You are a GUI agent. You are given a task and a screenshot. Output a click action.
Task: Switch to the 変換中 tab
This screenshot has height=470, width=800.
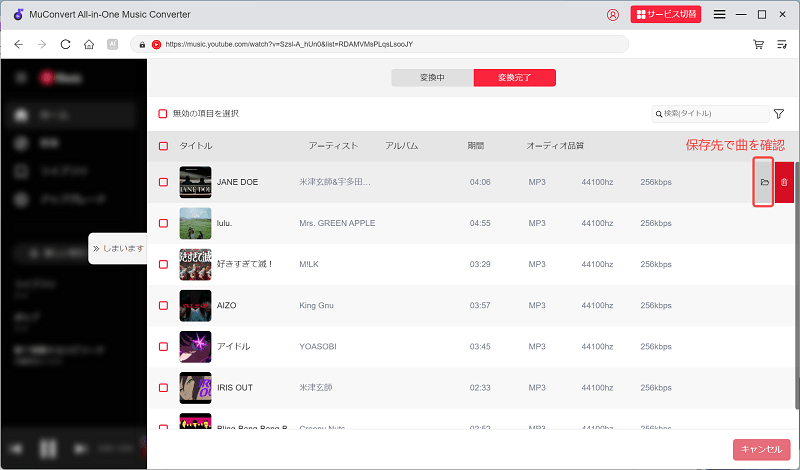point(432,78)
